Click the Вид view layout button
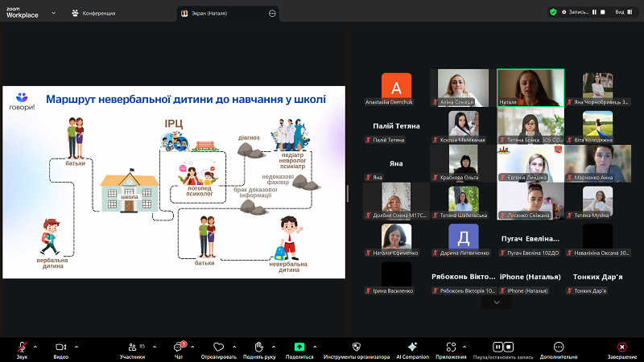This screenshot has width=644, height=362. pos(623,12)
